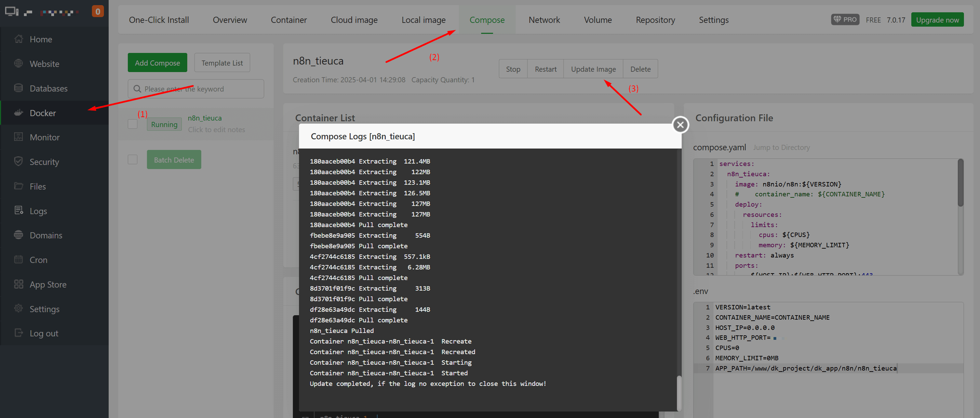Screen dimensions: 980x418
Task: Tick the select-all checkbox beside Batch Delete
Action: pyautogui.click(x=132, y=159)
